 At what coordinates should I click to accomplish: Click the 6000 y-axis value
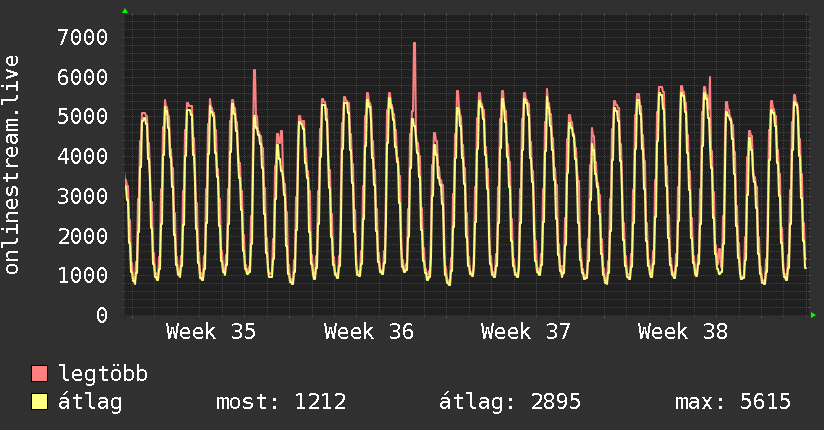point(83,77)
